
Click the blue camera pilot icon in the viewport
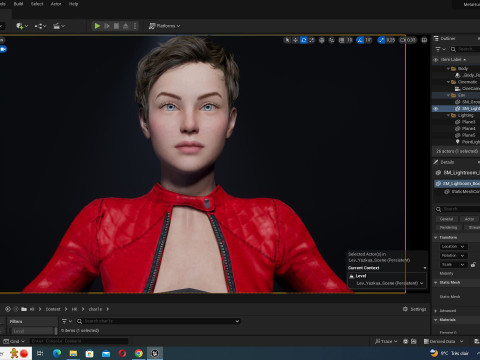coord(3,49)
